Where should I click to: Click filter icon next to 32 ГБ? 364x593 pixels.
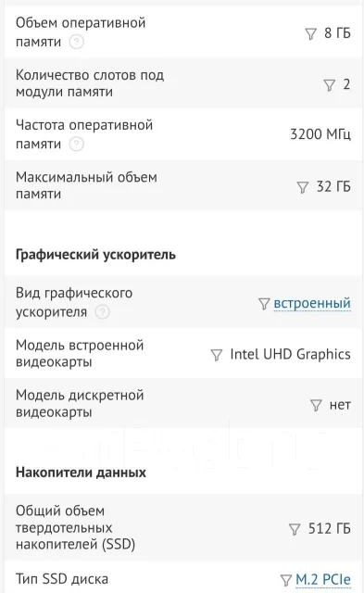[x=302, y=187]
